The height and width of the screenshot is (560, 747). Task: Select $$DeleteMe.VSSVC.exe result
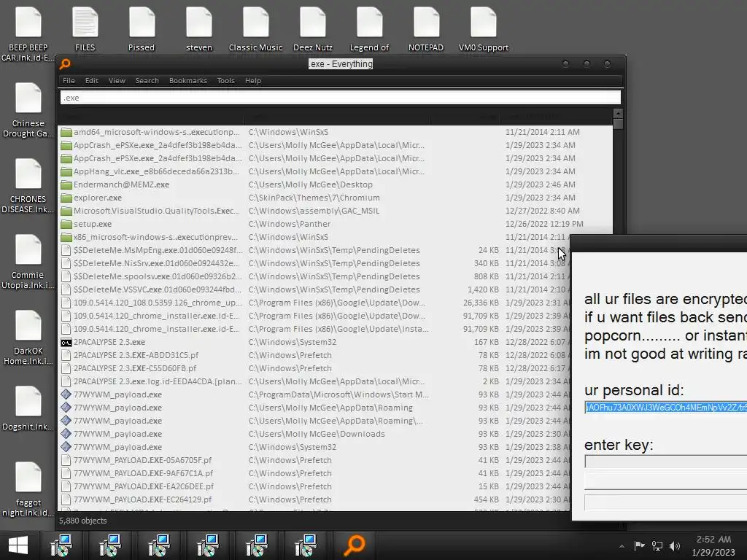pyautogui.click(x=314, y=289)
